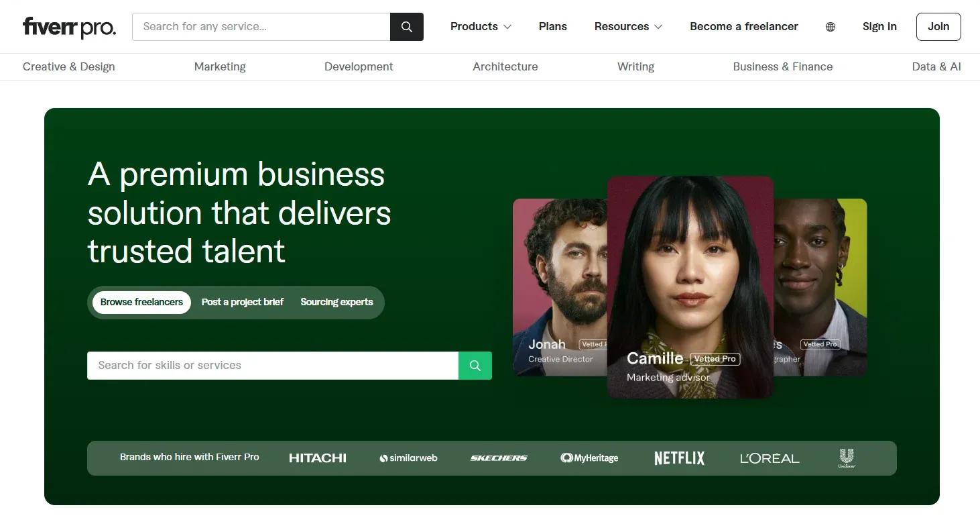Click the Join button

[x=938, y=26]
